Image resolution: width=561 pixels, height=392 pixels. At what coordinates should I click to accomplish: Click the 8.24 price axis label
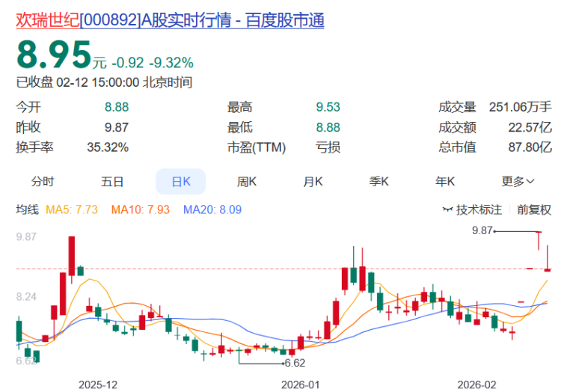tap(26, 297)
